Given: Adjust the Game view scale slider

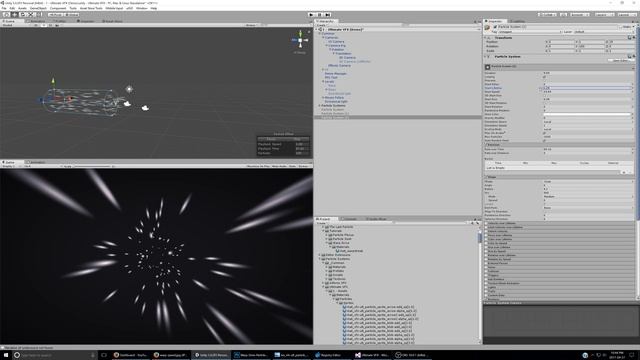Looking at the screenshot, I should click(92, 167).
